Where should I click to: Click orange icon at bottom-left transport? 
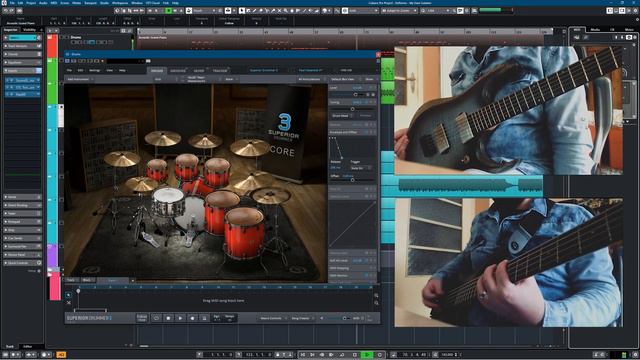(x=61, y=355)
